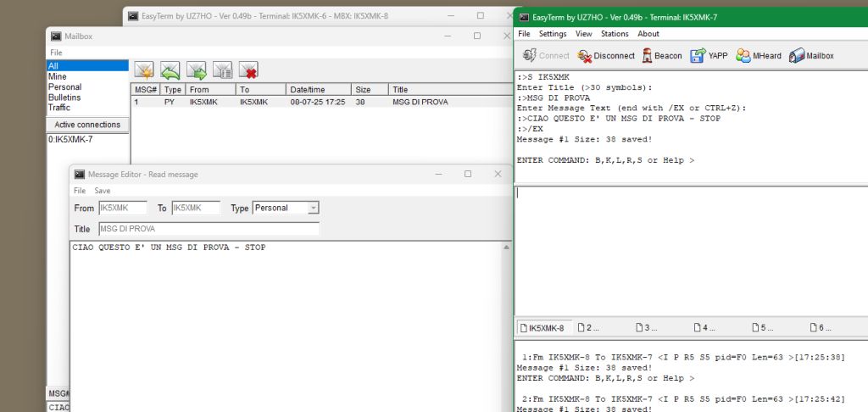Viewport: 868px width, 412px height.
Task: Send a Beacon from the toolbar
Action: pyautogui.click(x=662, y=55)
